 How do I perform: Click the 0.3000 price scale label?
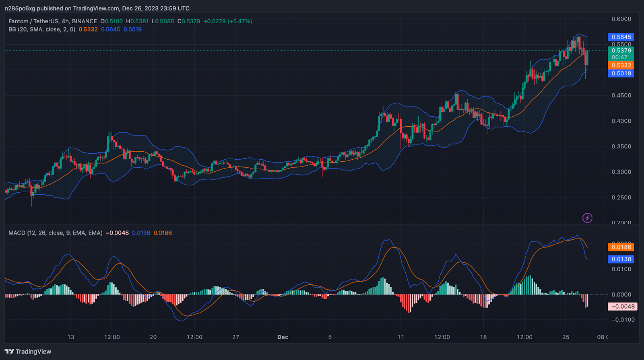[621, 172]
